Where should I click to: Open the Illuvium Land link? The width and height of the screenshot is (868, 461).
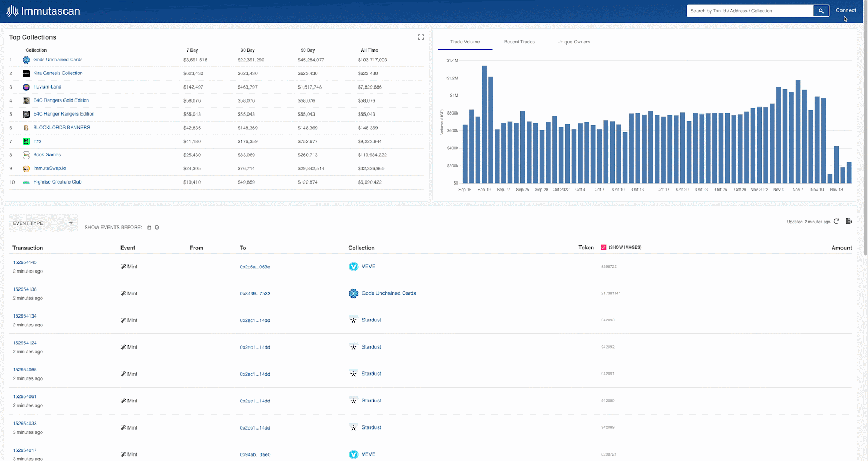(x=47, y=87)
